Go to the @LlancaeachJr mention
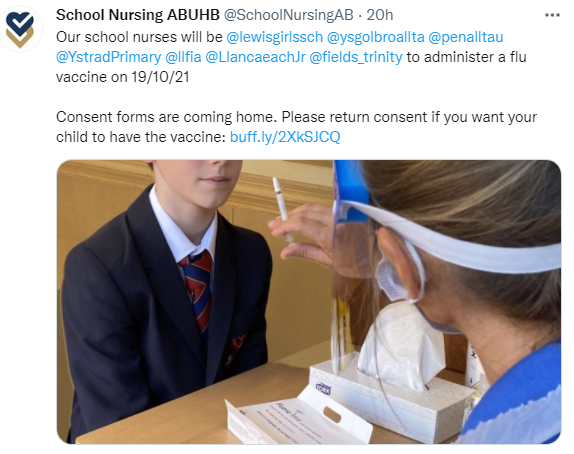Image resolution: width=574 pixels, height=454 pixels. click(255, 57)
